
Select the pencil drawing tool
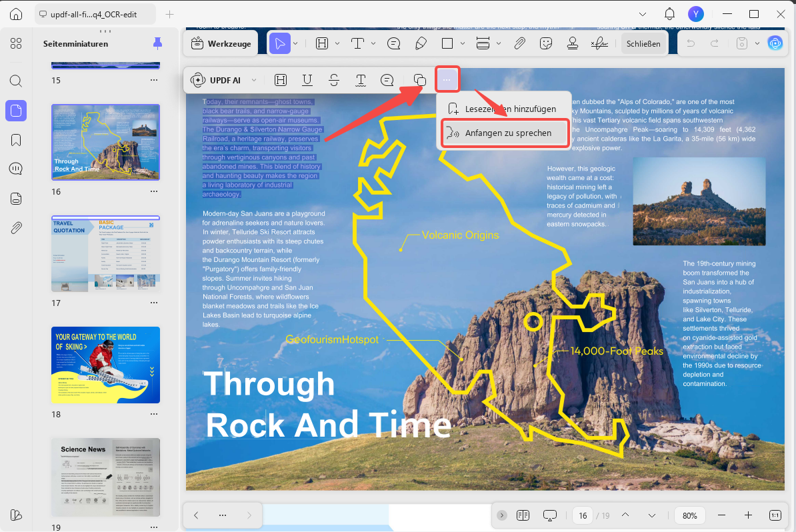tap(421, 43)
